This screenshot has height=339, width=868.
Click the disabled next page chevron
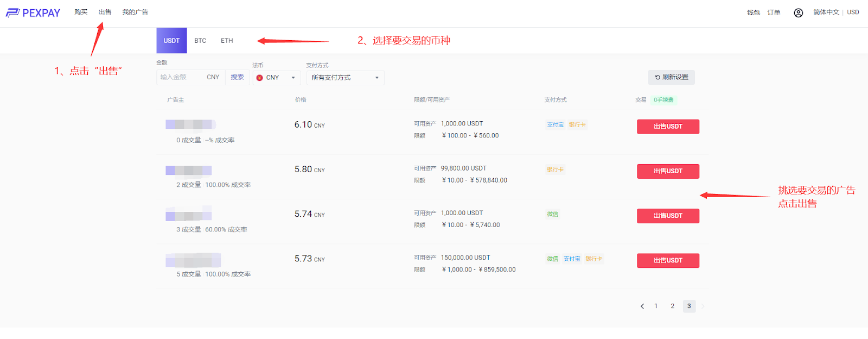point(703,306)
